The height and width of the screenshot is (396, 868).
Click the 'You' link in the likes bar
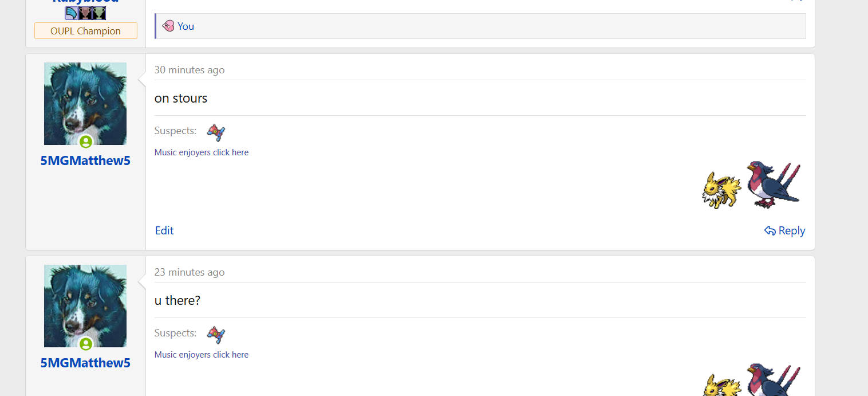click(186, 26)
